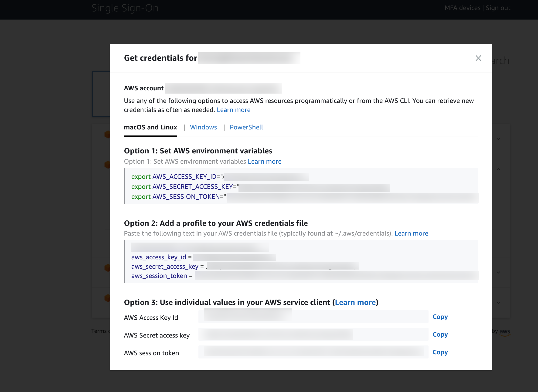Expand the first account row chevron
This screenshot has height=392, width=538.
tap(498, 139)
